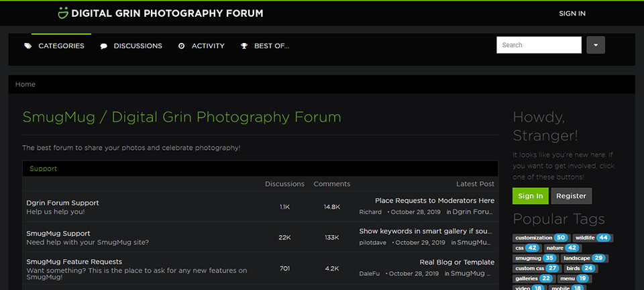
Task: Click SIGN IN in the top header
Action: (x=572, y=13)
